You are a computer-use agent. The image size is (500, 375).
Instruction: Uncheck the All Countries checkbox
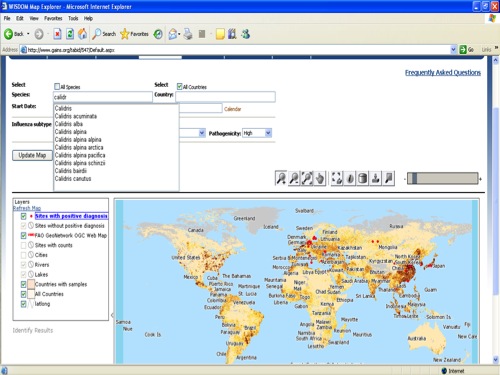click(x=179, y=87)
